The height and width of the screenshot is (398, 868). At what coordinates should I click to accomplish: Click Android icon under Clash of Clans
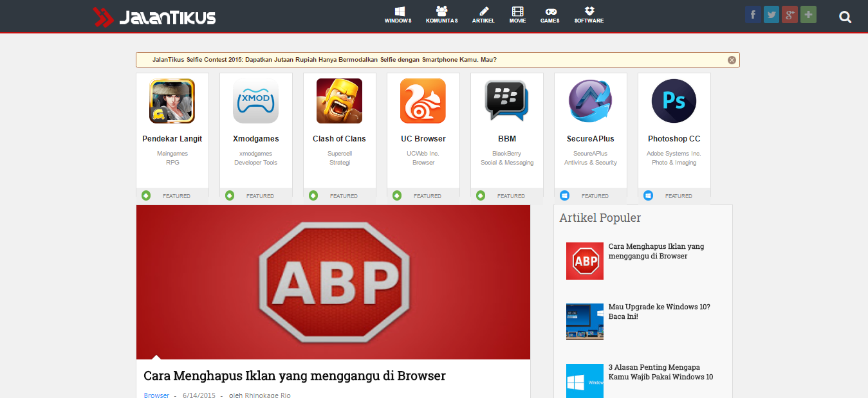tap(313, 195)
